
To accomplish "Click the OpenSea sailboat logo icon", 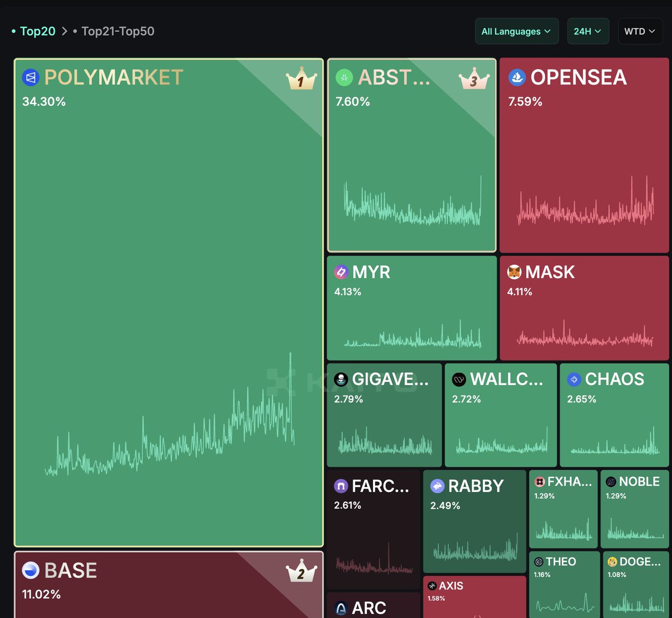I will pyautogui.click(x=517, y=77).
